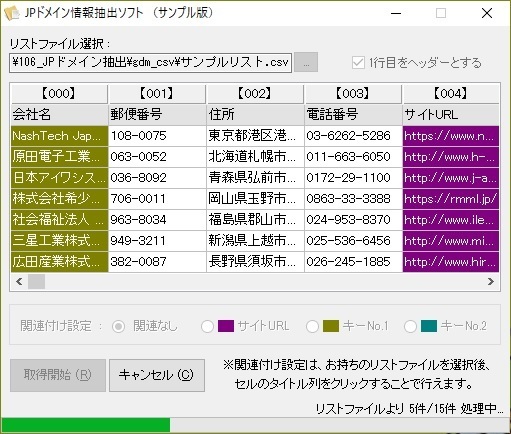Select the キーNo.2 radio button
Image resolution: width=511 pixels, height=434 pixels.
click(x=410, y=326)
